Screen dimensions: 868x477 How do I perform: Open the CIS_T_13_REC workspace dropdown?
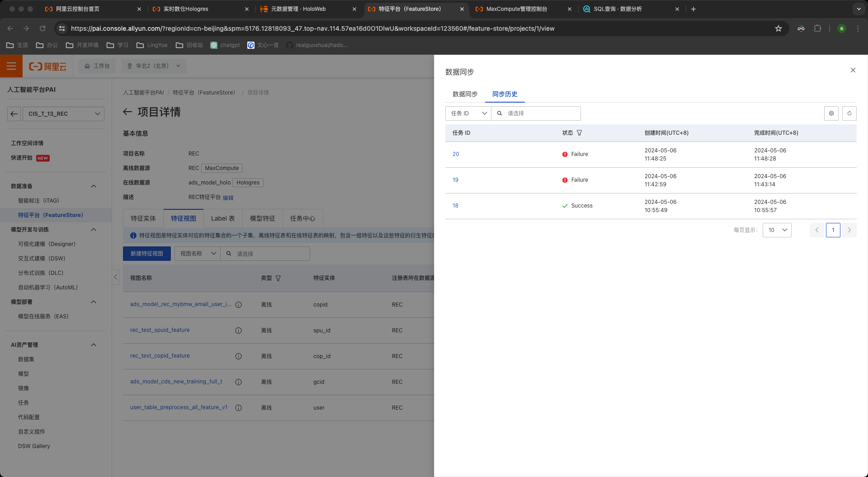tap(63, 114)
